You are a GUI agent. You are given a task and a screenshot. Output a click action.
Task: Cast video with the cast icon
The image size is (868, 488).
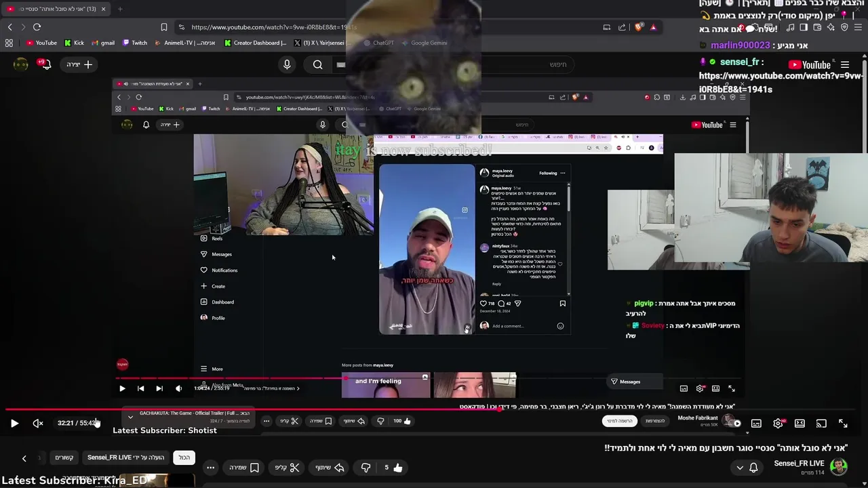pyautogui.click(x=821, y=424)
